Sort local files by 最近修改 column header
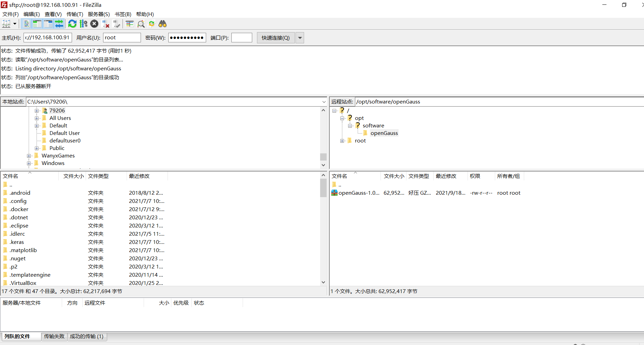 tap(139, 176)
